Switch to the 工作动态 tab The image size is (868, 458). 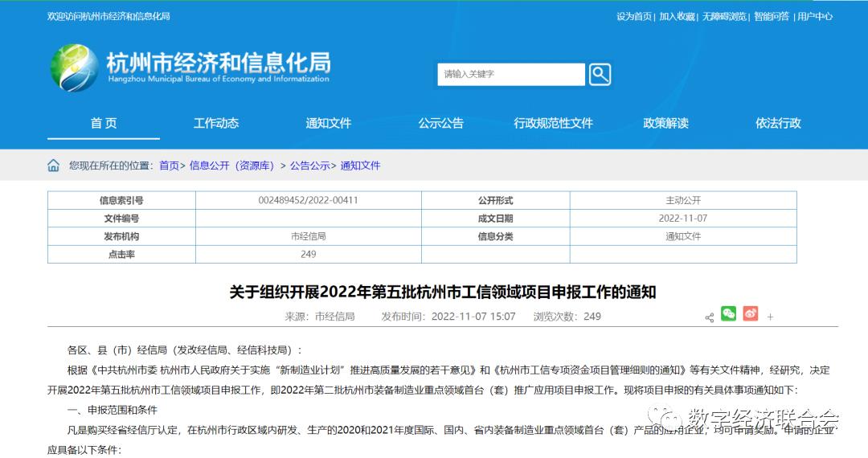point(216,123)
